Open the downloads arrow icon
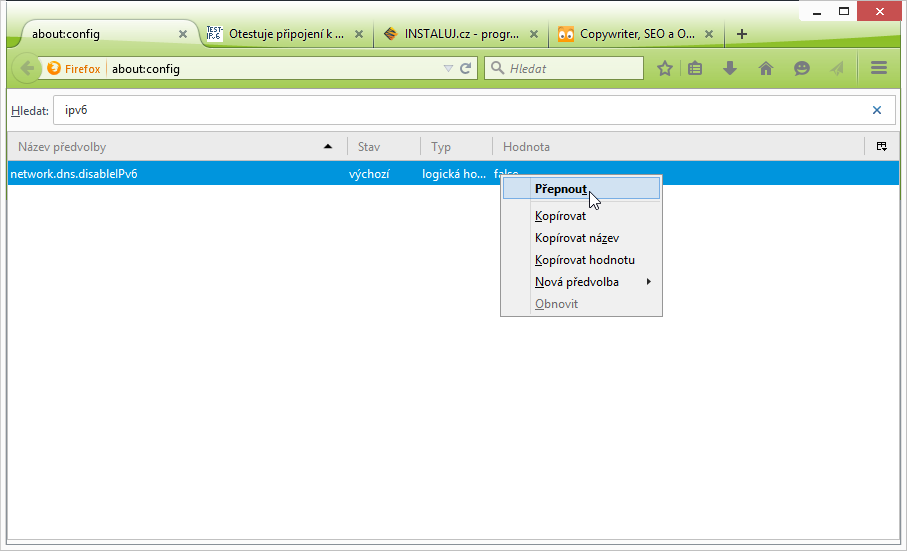 click(730, 68)
